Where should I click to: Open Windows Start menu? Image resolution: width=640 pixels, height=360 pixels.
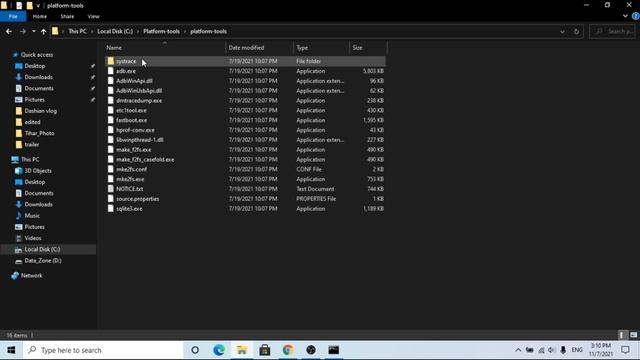(11, 350)
